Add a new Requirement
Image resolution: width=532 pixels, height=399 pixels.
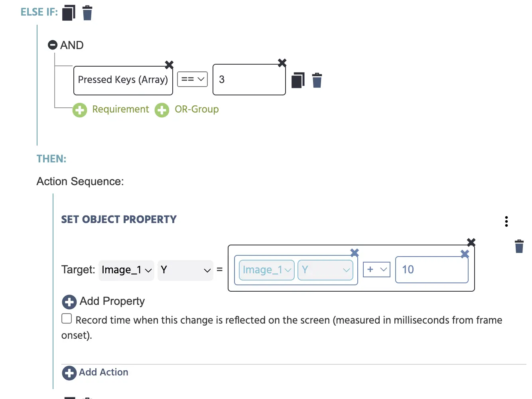click(111, 110)
